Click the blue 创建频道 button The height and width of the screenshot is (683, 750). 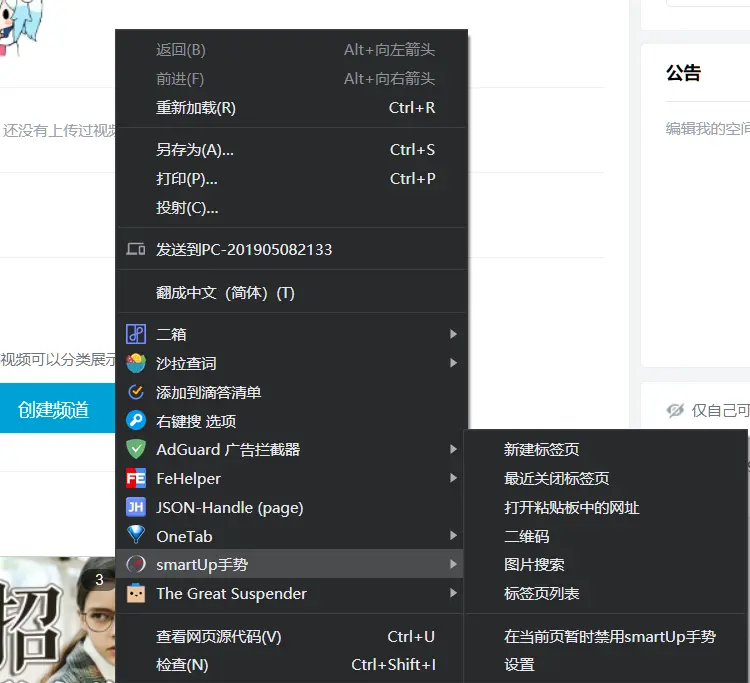[x=57, y=408]
